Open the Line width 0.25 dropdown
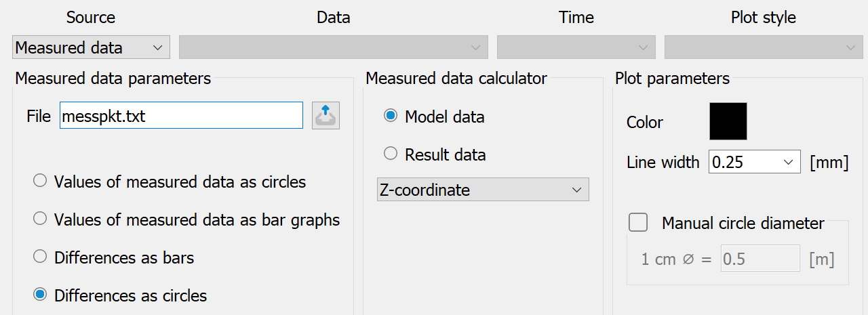This screenshot has width=868, height=315. pos(755,163)
